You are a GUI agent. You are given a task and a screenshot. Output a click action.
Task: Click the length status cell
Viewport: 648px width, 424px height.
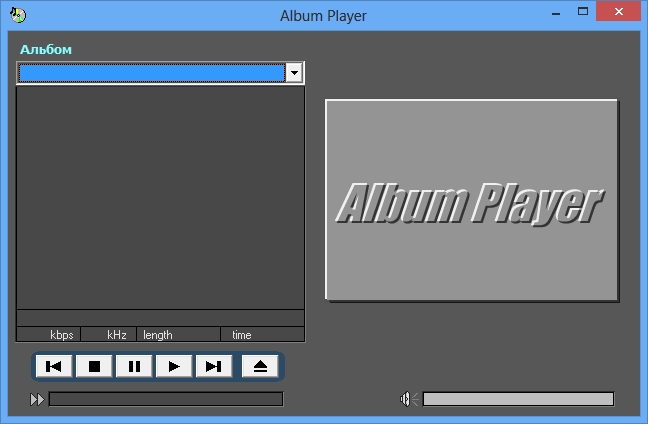[x=178, y=335]
